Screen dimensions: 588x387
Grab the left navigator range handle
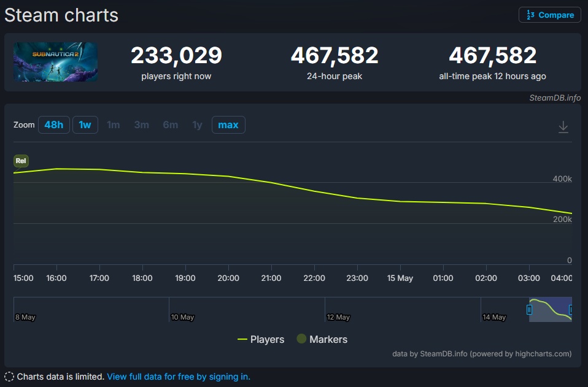529,310
